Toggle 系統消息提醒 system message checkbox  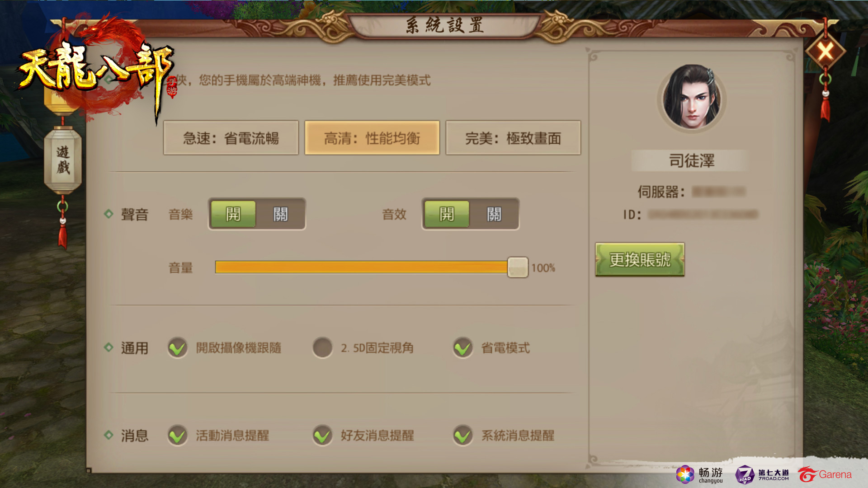(463, 436)
